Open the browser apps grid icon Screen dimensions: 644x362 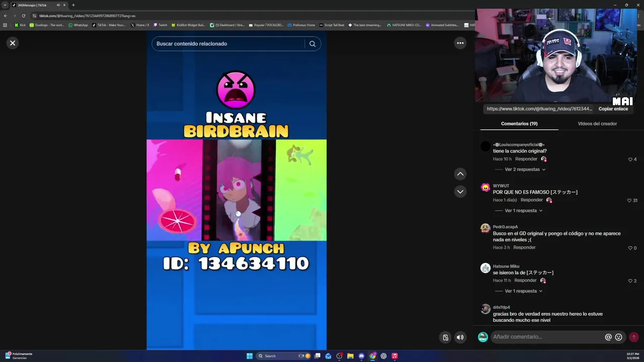[5, 25]
